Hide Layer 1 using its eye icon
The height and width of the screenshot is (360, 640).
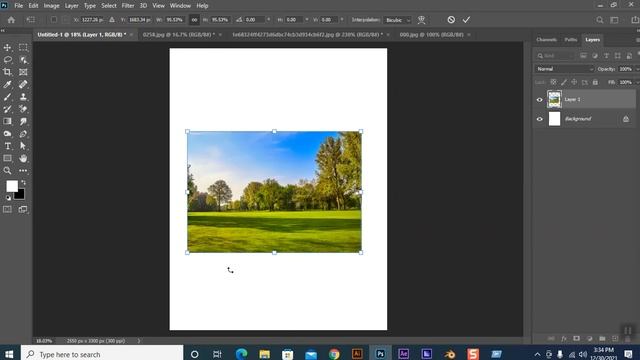click(540, 100)
